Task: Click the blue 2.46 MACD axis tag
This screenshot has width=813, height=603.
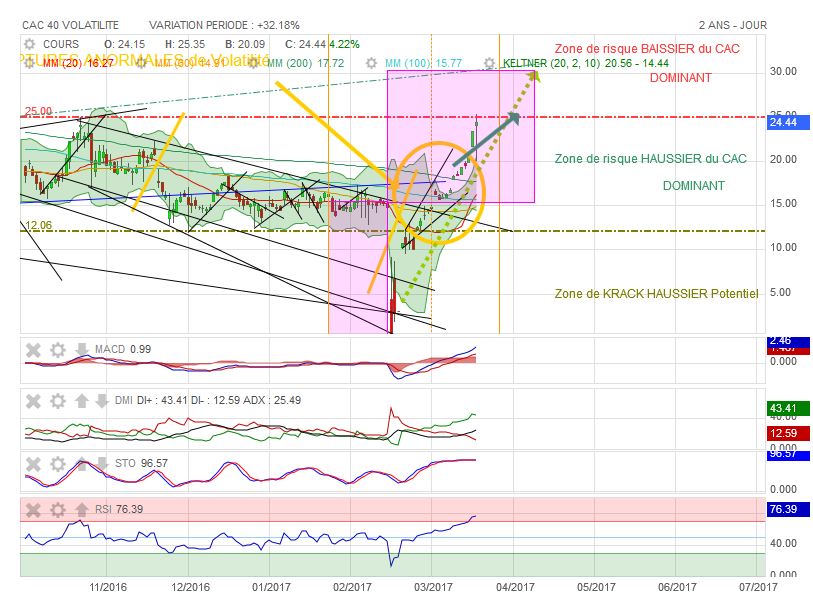Action: (x=788, y=342)
